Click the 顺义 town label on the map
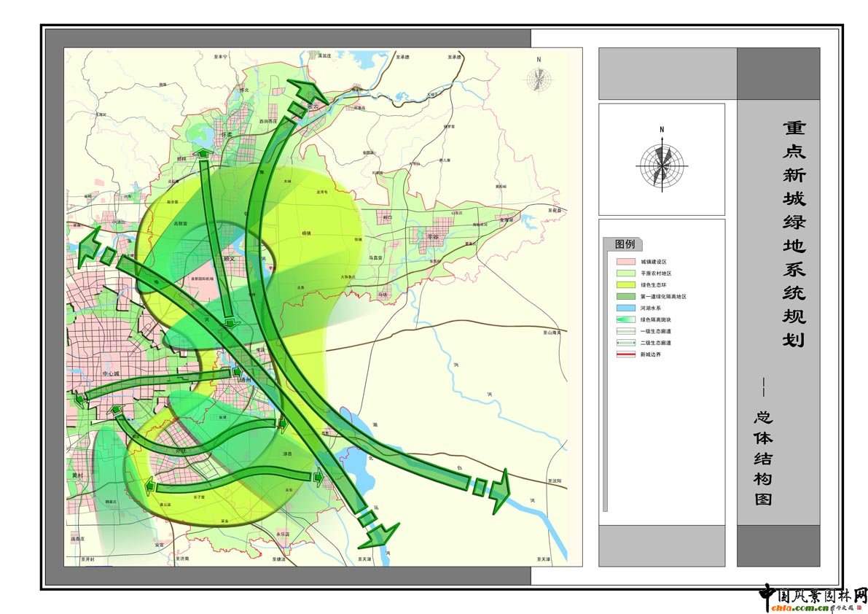 [x=232, y=259]
